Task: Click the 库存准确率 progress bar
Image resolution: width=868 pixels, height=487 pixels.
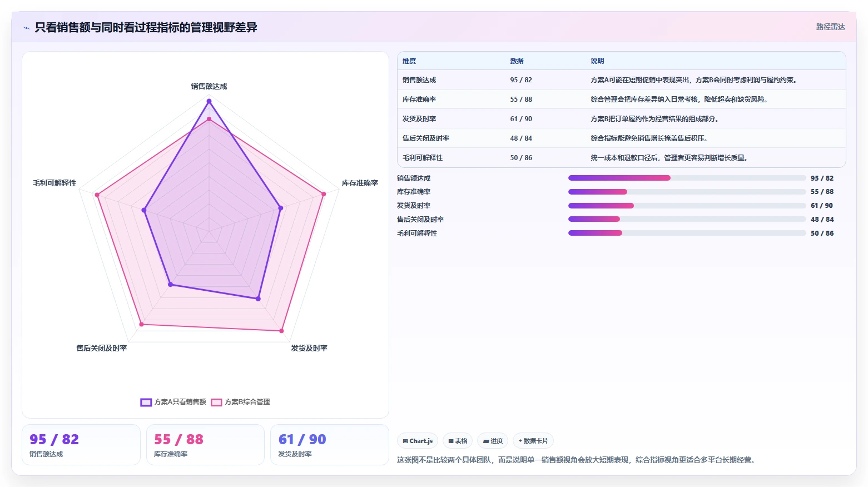Action: (687, 192)
